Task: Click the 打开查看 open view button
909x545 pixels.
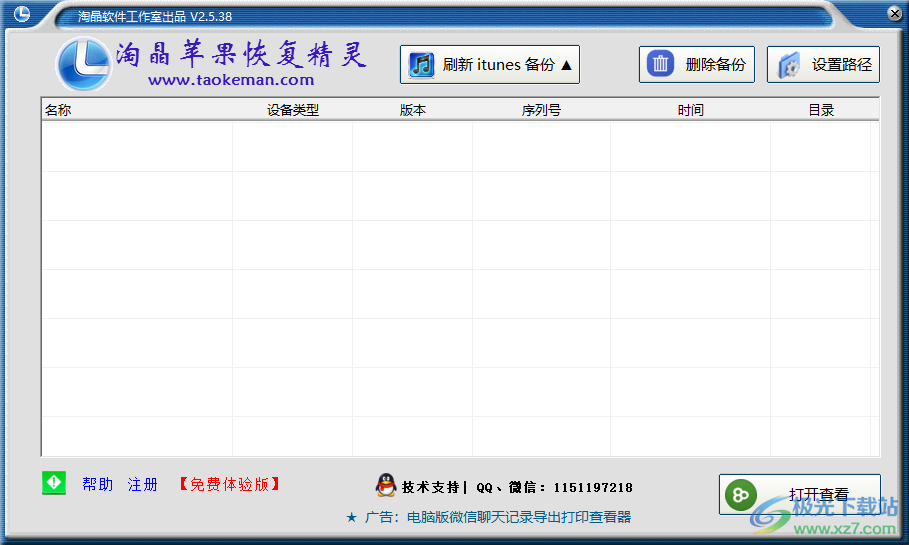Action: tap(799, 495)
